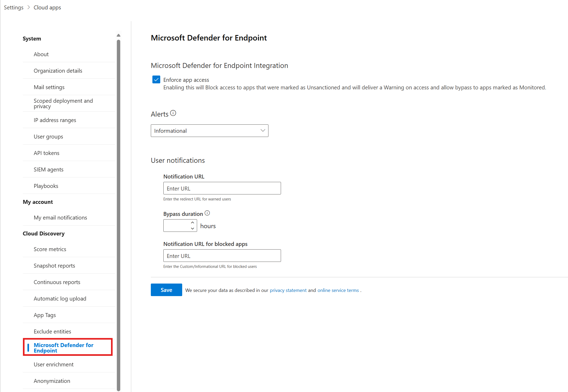Open the online service terms link
The height and width of the screenshot is (392, 568).
338,290
